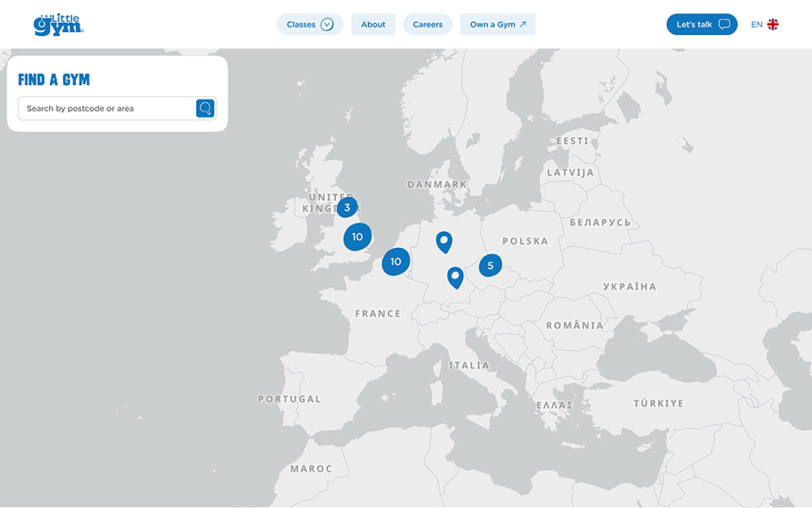Follow the Own a Gym link
The width and height of the screenshot is (812, 508).
[x=492, y=25]
